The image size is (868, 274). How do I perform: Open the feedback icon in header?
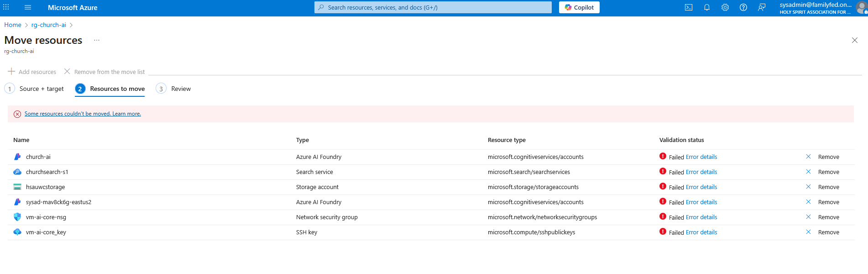[x=762, y=7]
